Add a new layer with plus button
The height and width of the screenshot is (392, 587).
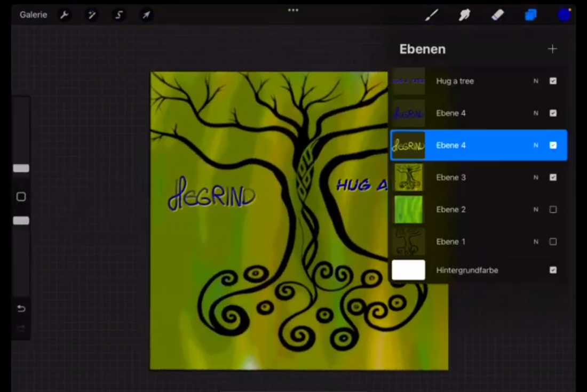click(552, 49)
